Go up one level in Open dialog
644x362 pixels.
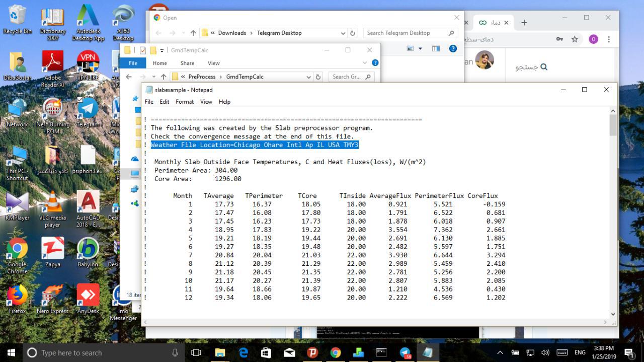click(193, 33)
